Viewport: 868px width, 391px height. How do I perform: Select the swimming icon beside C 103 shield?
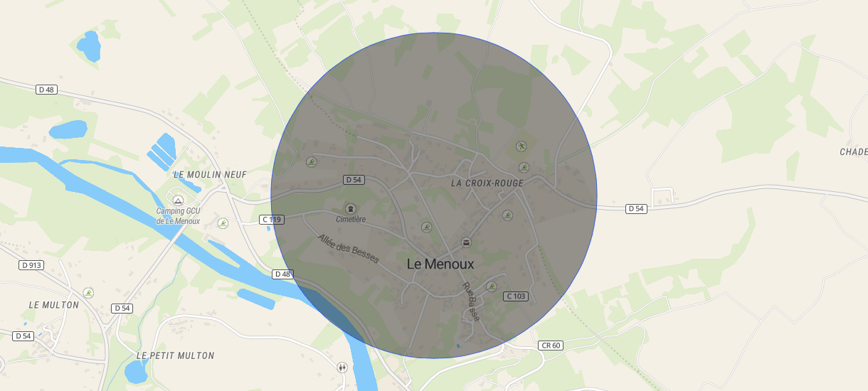click(x=491, y=286)
